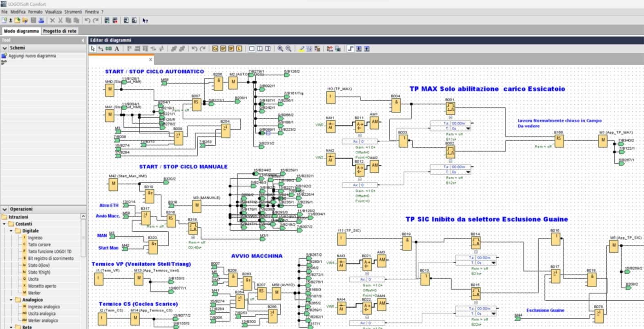The width and height of the screenshot is (644, 329).
Task: Collapse the Analogico tree folder
Action: [x=11, y=300]
